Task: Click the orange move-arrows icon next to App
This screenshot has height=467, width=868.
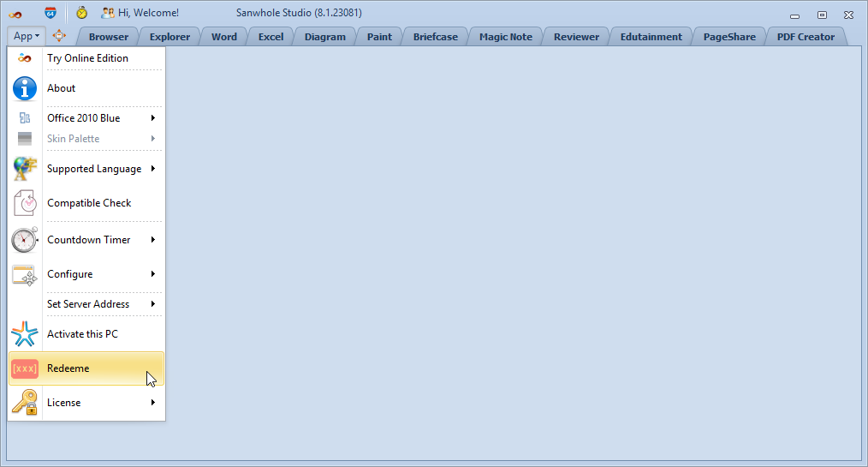Action: (x=59, y=36)
